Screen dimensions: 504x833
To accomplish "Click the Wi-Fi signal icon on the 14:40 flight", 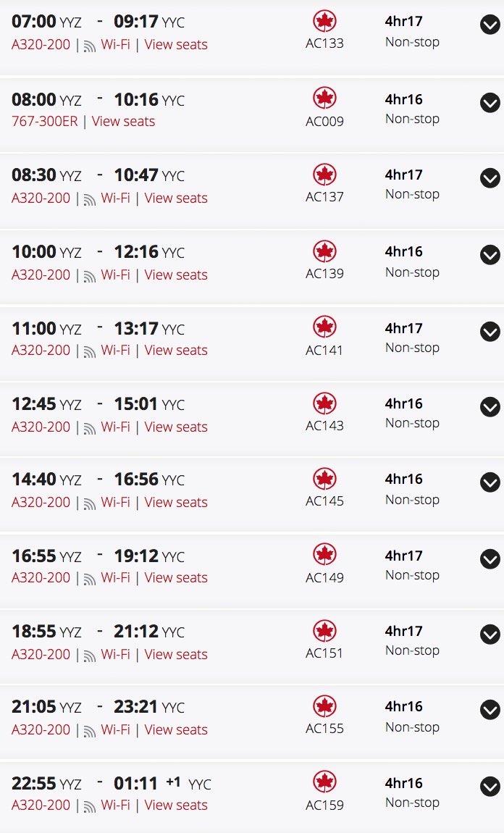I will click(90, 504).
